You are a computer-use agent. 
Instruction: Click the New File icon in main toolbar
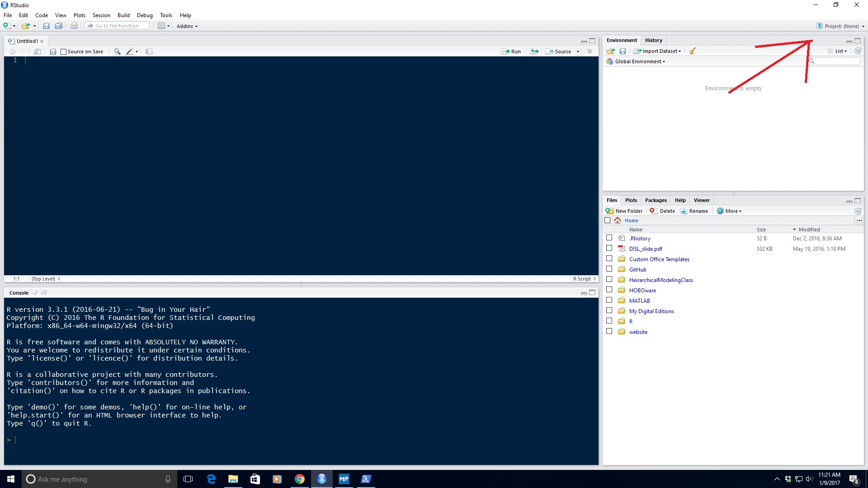click(7, 26)
